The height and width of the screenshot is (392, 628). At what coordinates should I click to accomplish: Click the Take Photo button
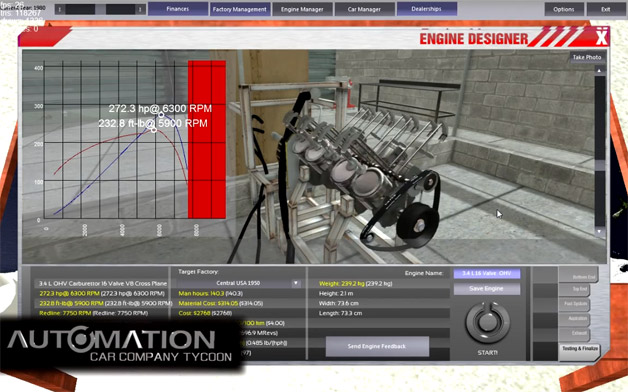click(x=587, y=57)
